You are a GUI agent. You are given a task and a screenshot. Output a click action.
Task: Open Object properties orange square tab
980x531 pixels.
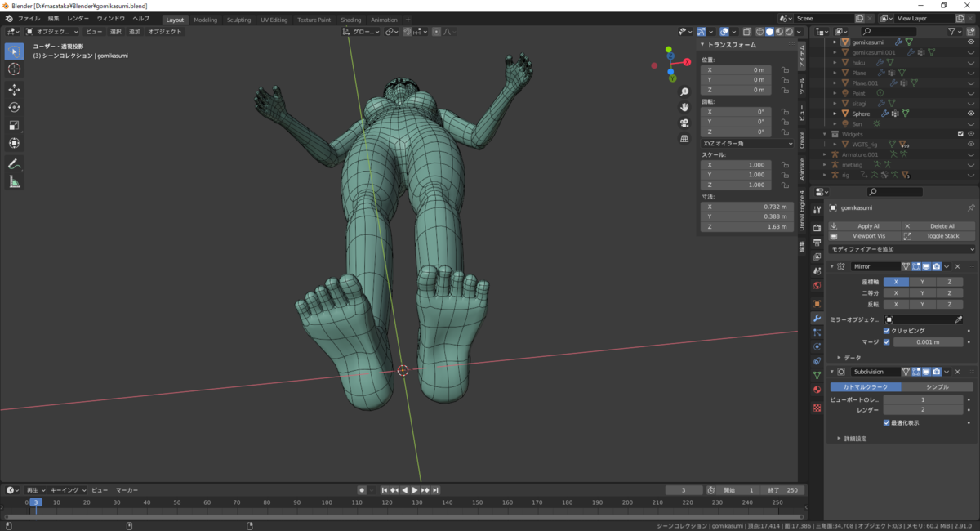pyautogui.click(x=817, y=303)
